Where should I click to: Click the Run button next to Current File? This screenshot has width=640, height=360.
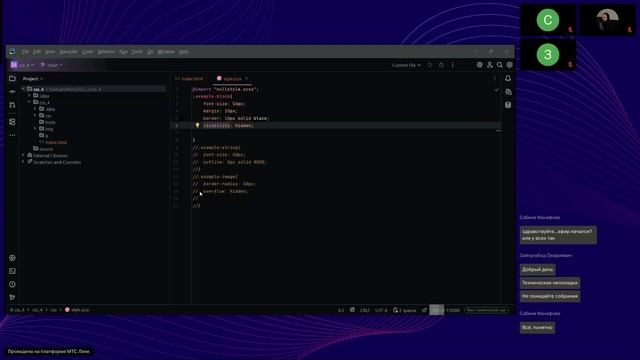(x=430, y=65)
